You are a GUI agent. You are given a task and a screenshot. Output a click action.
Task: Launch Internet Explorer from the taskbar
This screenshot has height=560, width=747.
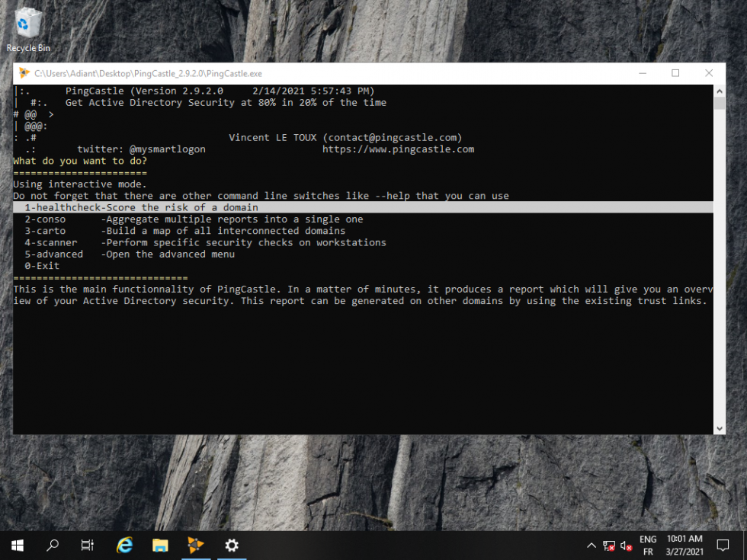click(x=124, y=545)
